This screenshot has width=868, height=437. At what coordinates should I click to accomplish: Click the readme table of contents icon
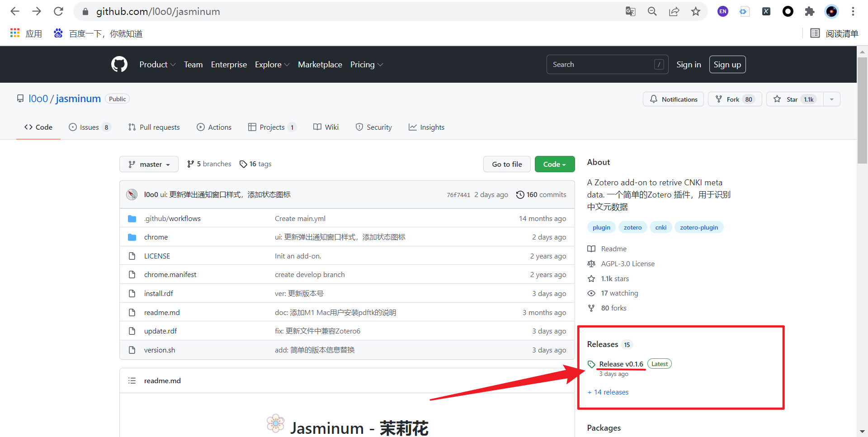point(132,381)
